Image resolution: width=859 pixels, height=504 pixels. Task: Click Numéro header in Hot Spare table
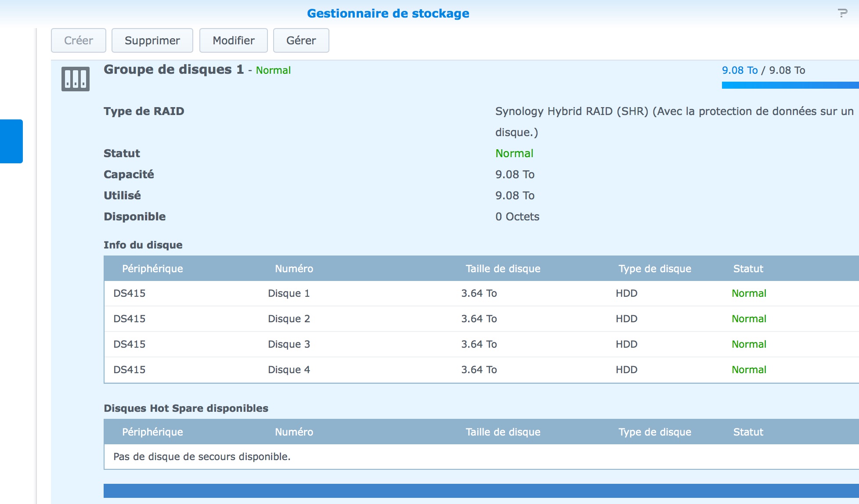294,432
